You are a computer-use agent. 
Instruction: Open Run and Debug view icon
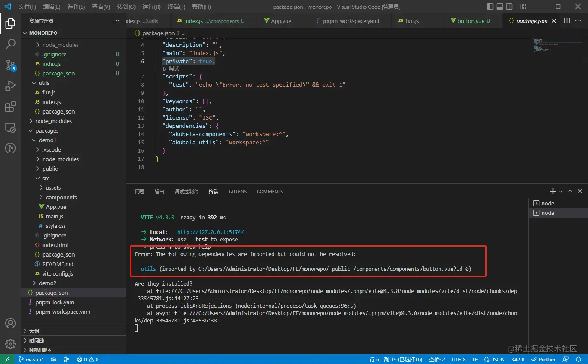(10, 86)
